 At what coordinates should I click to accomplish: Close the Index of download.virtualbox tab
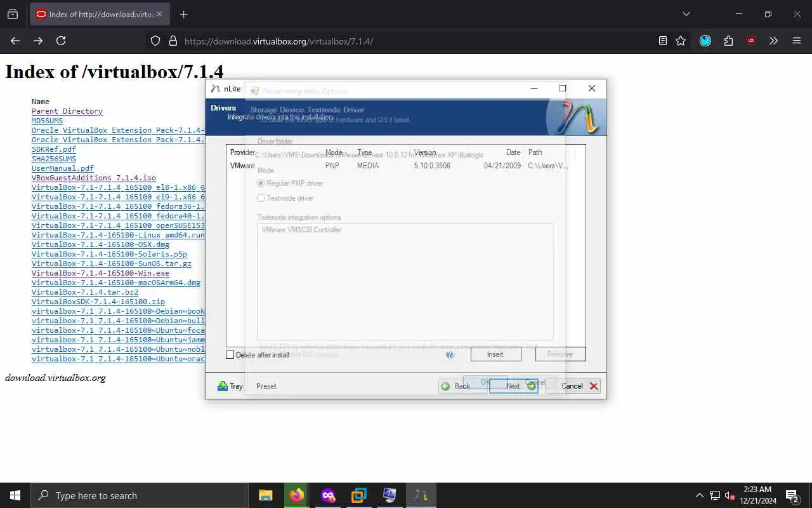(x=159, y=14)
